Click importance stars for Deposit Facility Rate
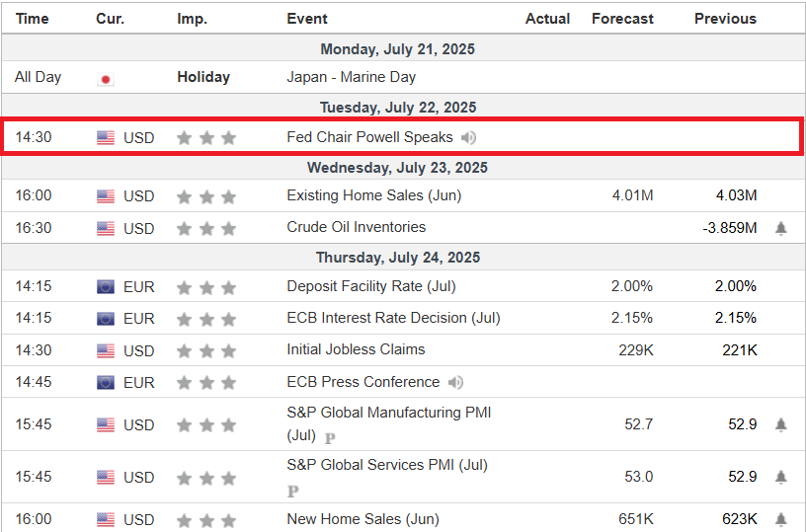This screenshot has height=532, width=806. (x=206, y=287)
